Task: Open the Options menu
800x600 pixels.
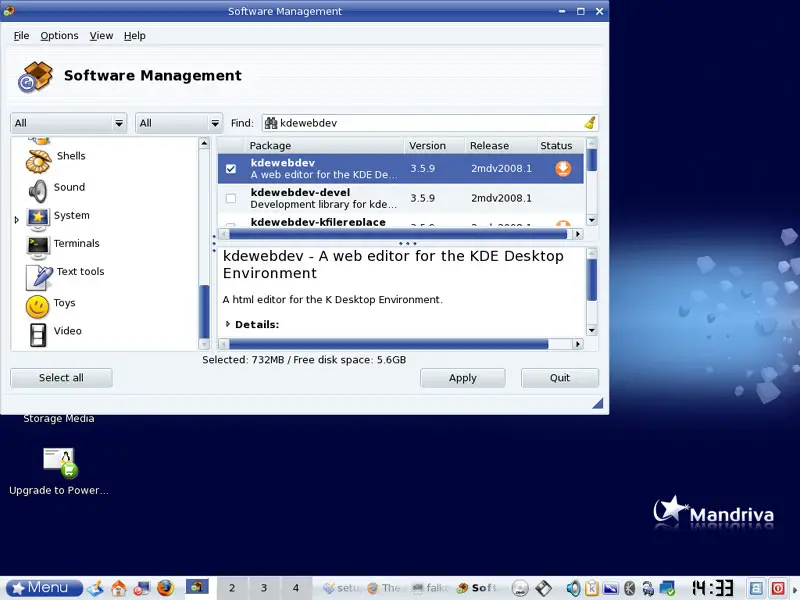Action: point(59,36)
